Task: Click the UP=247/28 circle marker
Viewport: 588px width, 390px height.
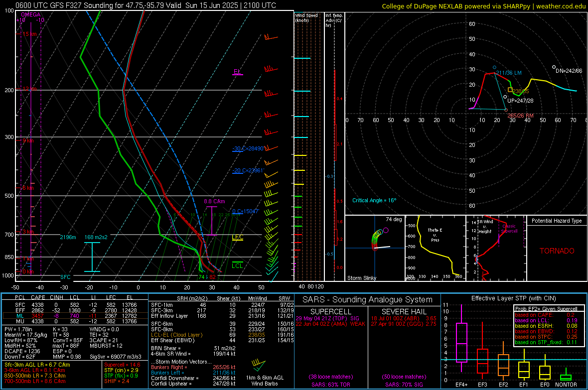Action: 505,97
